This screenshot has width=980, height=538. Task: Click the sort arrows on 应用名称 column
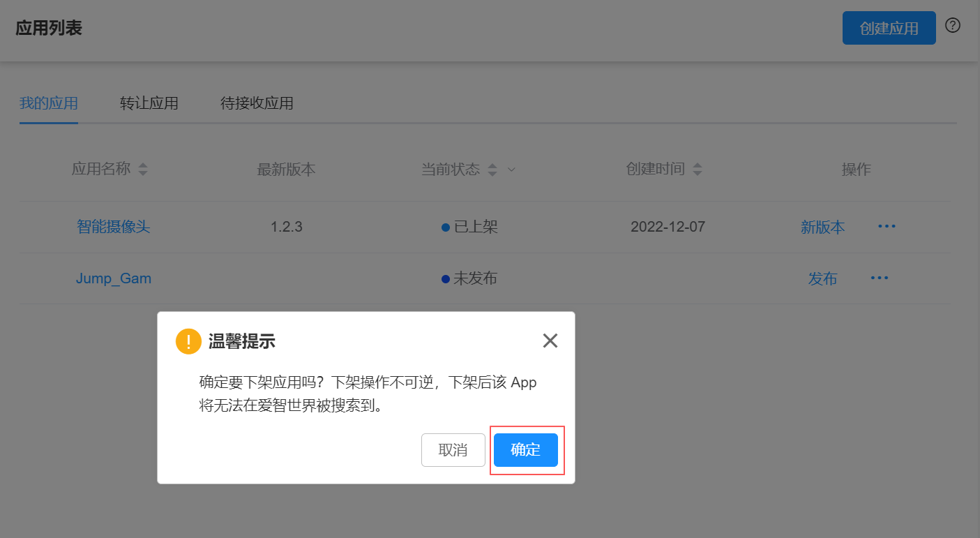[x=142, y=169]
